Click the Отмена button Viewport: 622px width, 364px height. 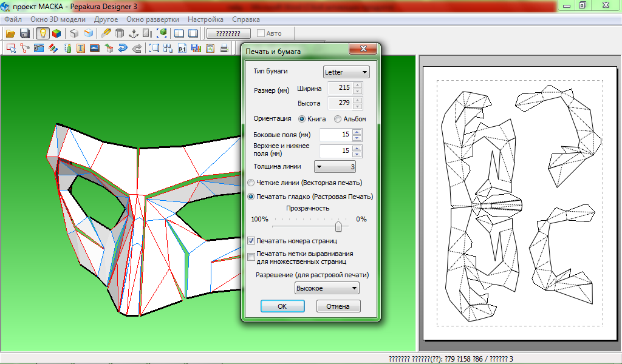click(338, 306)
